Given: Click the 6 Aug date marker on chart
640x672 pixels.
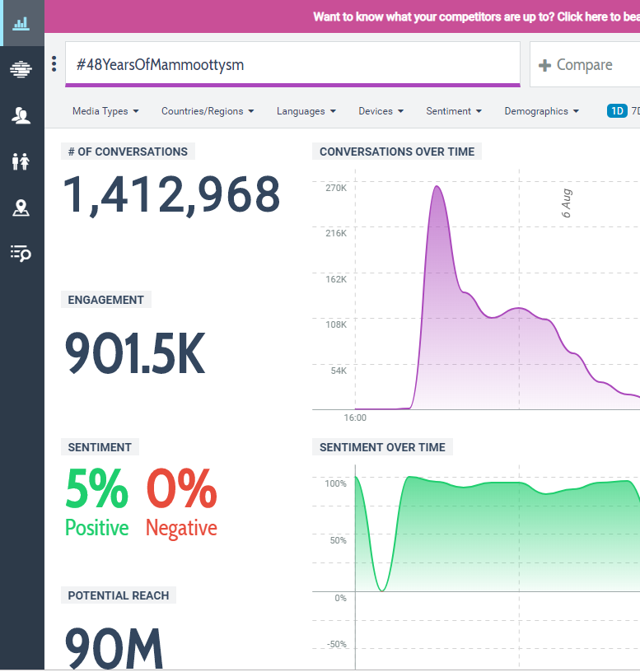Looking at the screenshot, I should (567, 203).
